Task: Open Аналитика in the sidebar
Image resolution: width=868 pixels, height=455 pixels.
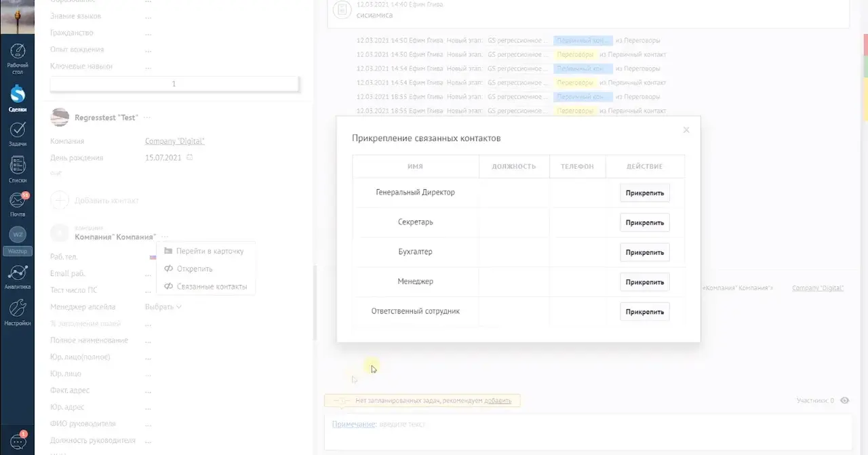Action: [18, 277]
